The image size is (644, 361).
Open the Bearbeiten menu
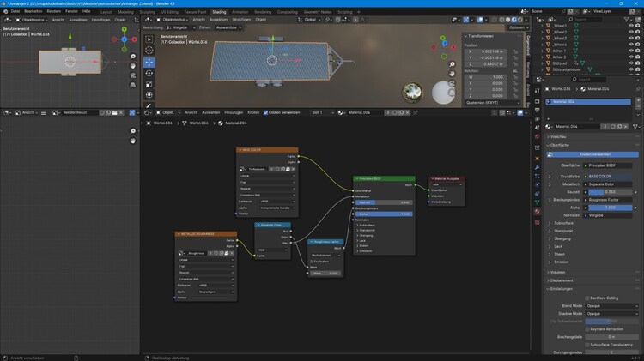click(x=33, y=11)
